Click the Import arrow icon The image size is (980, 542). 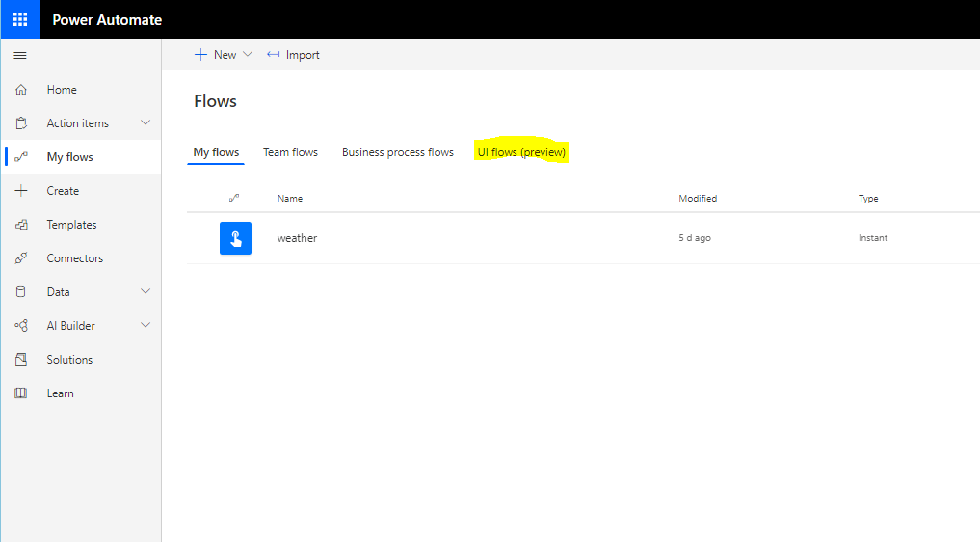[273, 55]
